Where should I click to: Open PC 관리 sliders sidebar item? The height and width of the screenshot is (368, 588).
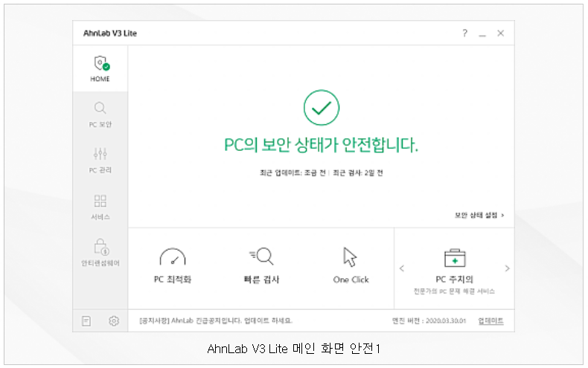100,161
